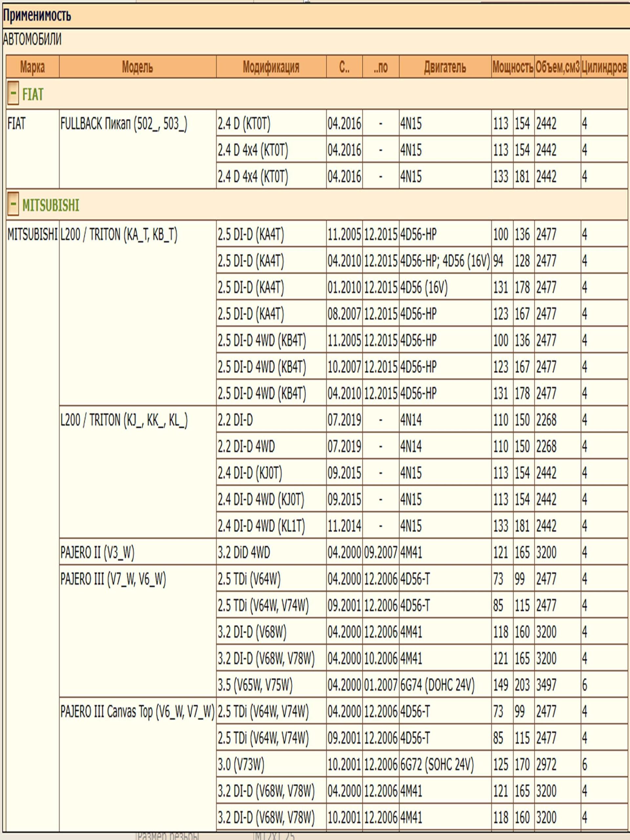The image size is (630, 840).
Task: Click PAJERO II (V3_W) model cell
Action: [x=97, y=552]
